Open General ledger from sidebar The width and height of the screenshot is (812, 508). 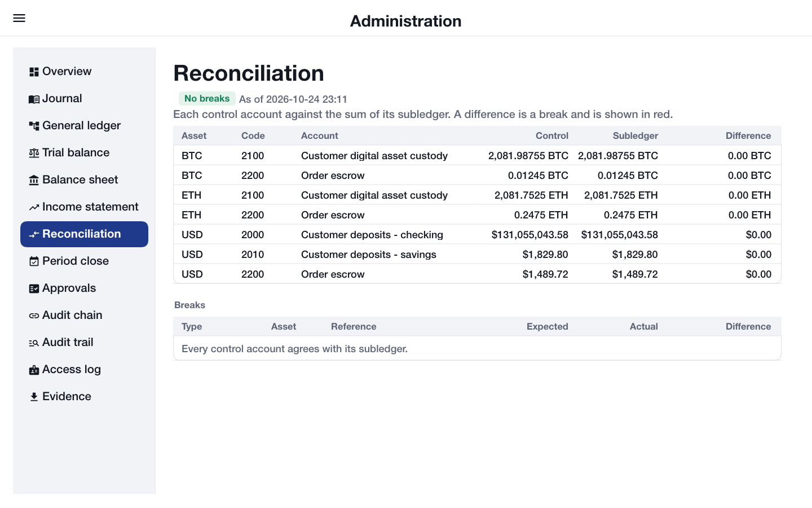pos(84,126)
